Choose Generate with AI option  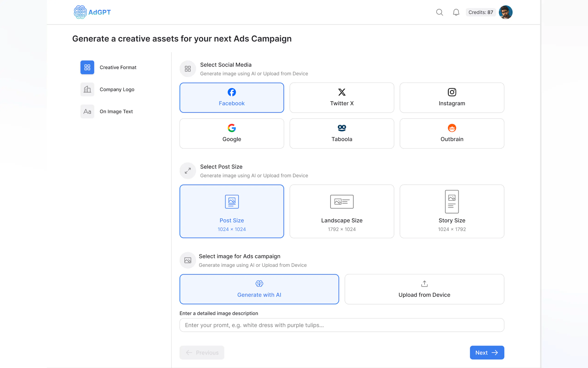click(x=259, y=289)
